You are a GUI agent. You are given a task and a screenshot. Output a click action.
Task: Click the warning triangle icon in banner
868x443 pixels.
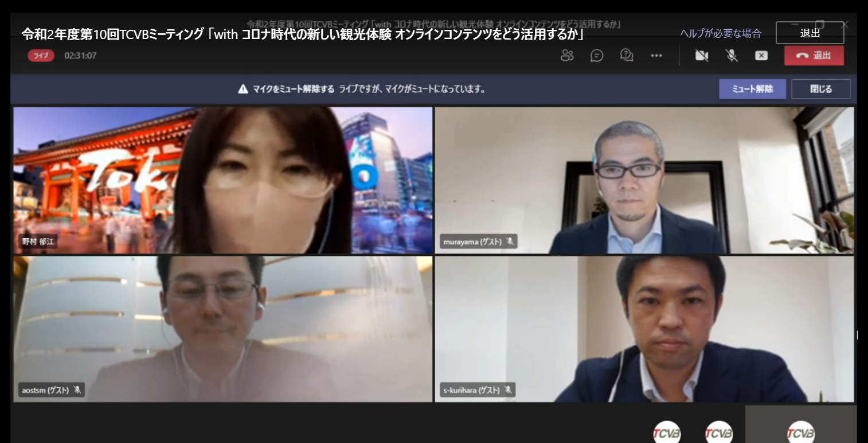243,90
